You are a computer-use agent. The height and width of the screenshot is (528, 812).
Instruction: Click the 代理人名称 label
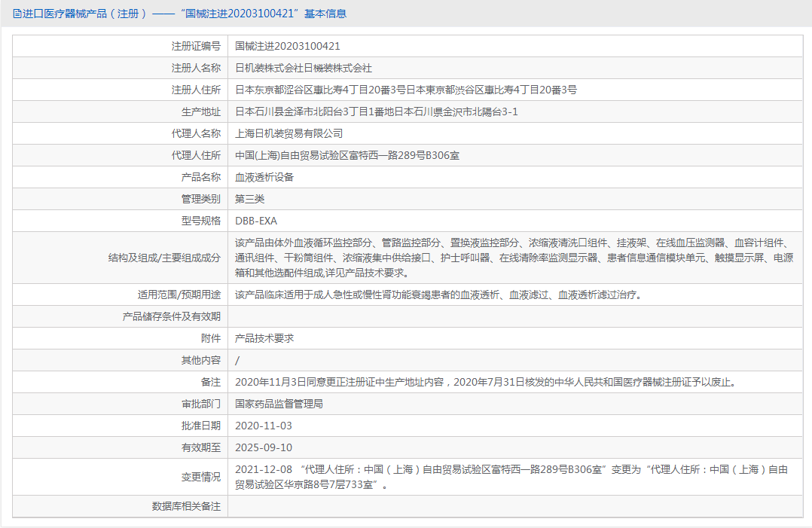[x=196, y=133]
